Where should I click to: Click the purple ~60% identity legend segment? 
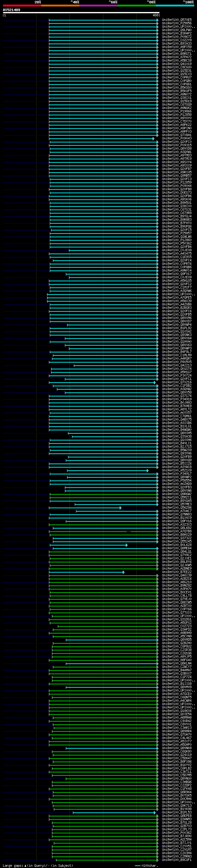[x=99, y=6]
